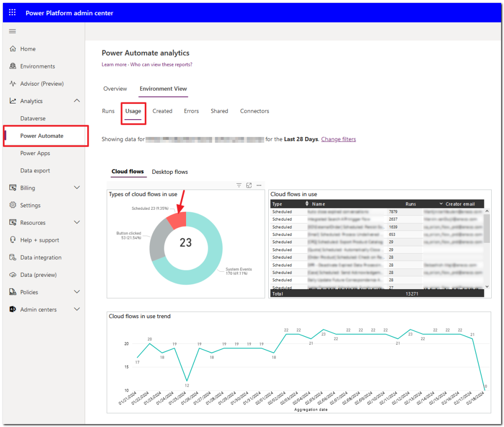
Task: Expand the Policies section
Action: 76,292
